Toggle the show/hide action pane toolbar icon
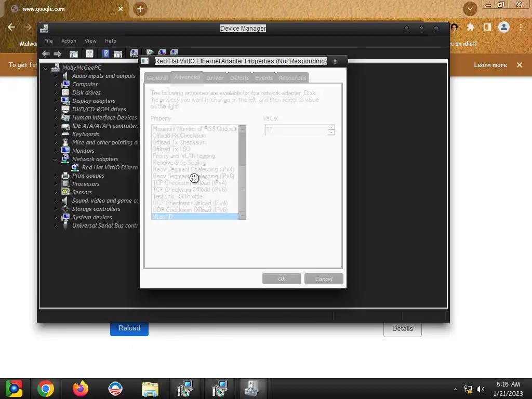Image resolution: width=532 pixels, height=399 pixels. click(118, 54)
